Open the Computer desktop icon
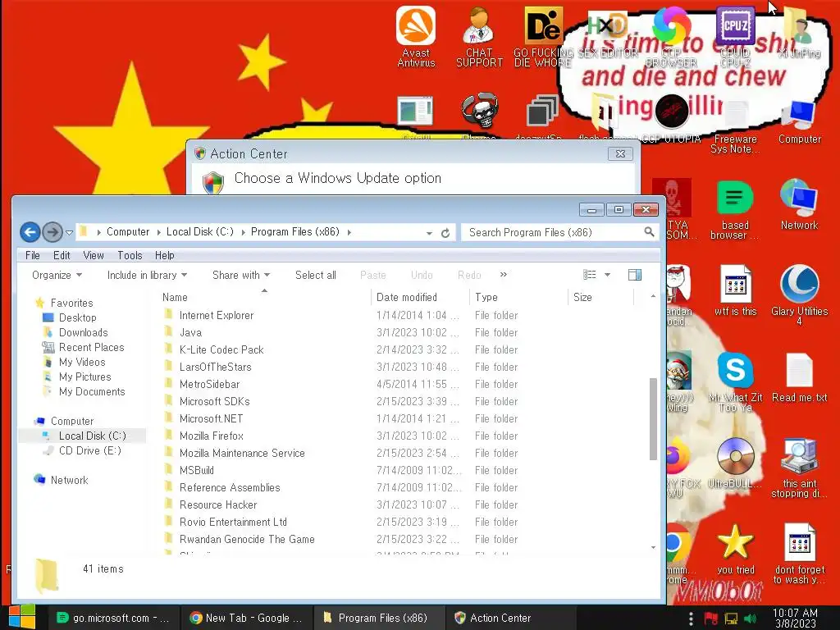Image resolution: width=840 pixels, height=630 pixels. [x=799, y=121]
